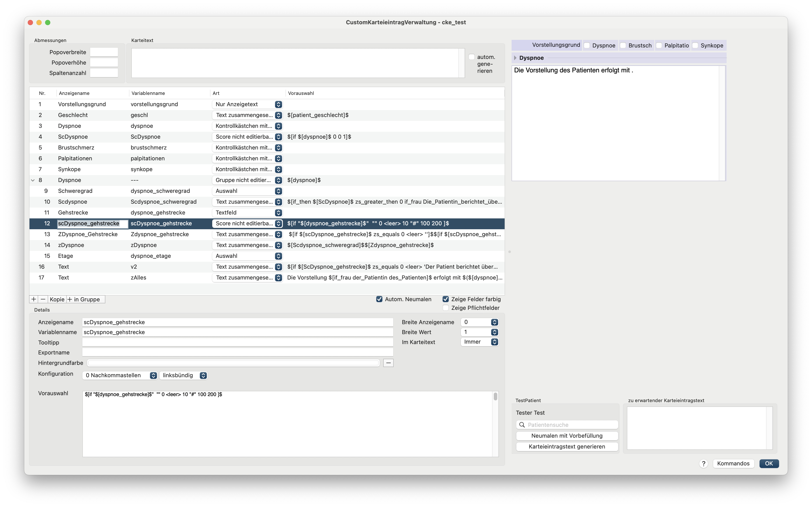This screenshot has width=812, height=507.
Task: Click Breite Wert stepper arrows
Action: pyautogui.click(x=494, y=332)
